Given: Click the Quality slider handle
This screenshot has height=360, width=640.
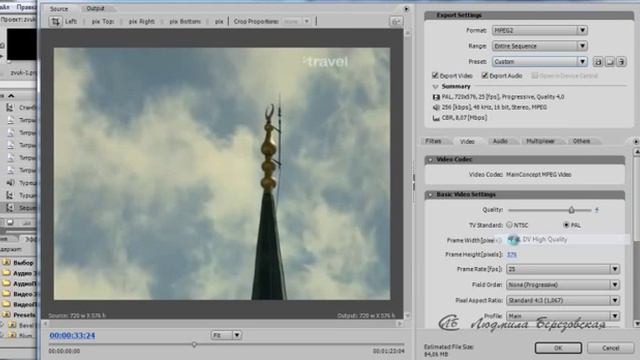Looking at the screenshot, I should 571,210.
